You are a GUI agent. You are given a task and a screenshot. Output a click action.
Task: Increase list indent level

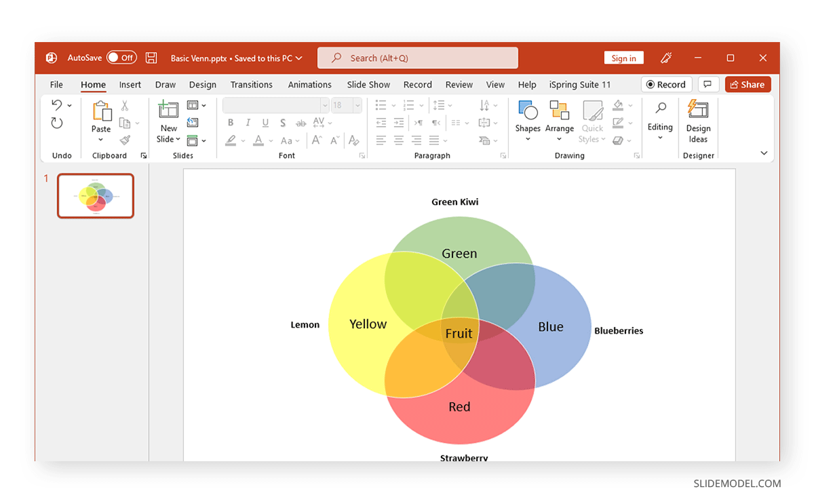click(x=399, y=123)
